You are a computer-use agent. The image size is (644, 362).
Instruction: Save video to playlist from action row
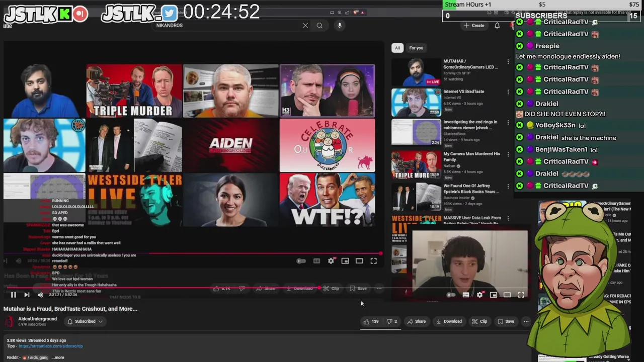tap(506, 321)
